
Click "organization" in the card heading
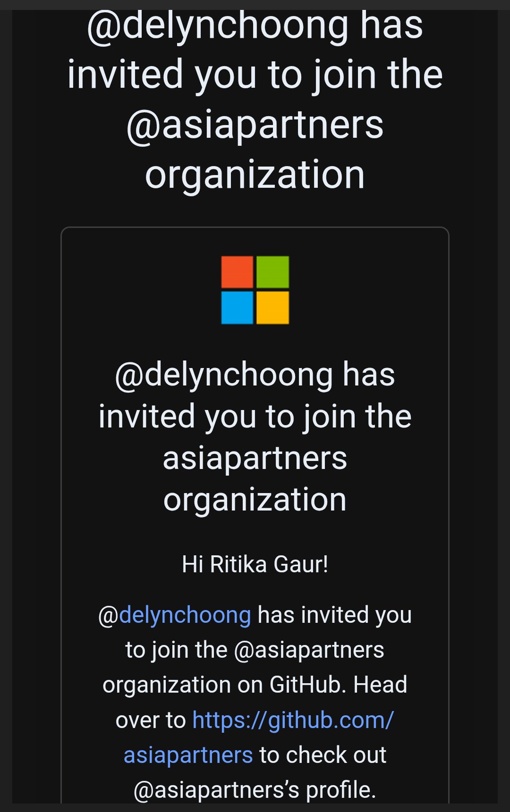[255, 500]
